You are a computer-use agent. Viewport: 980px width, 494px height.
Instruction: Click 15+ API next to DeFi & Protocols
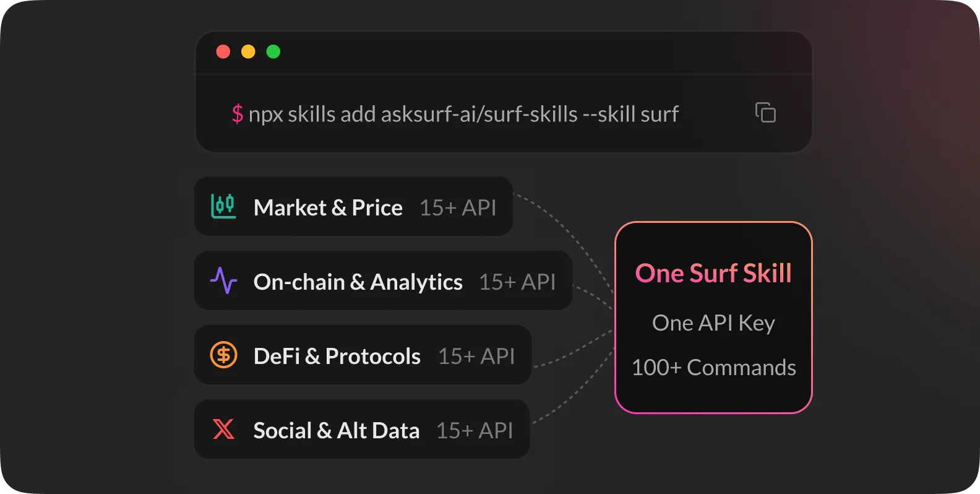click(x=476, y=357)
